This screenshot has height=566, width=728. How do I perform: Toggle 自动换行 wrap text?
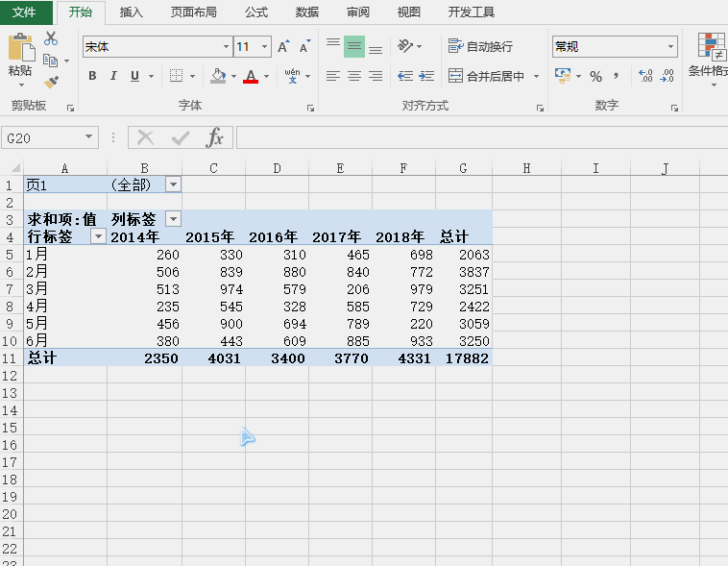(480, 46)
